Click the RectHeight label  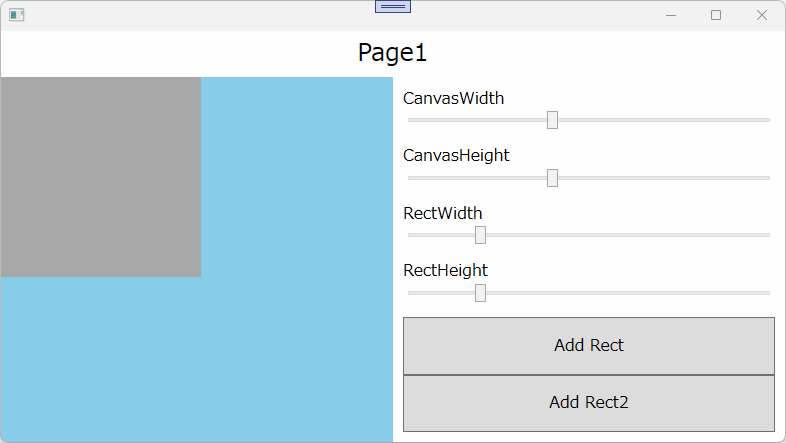(x=445, y=270)
